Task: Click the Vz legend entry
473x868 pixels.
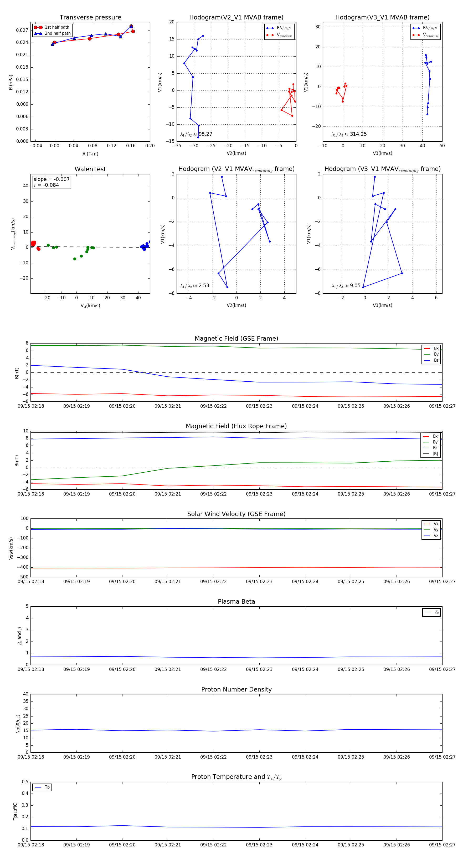Action: [431, 536]
